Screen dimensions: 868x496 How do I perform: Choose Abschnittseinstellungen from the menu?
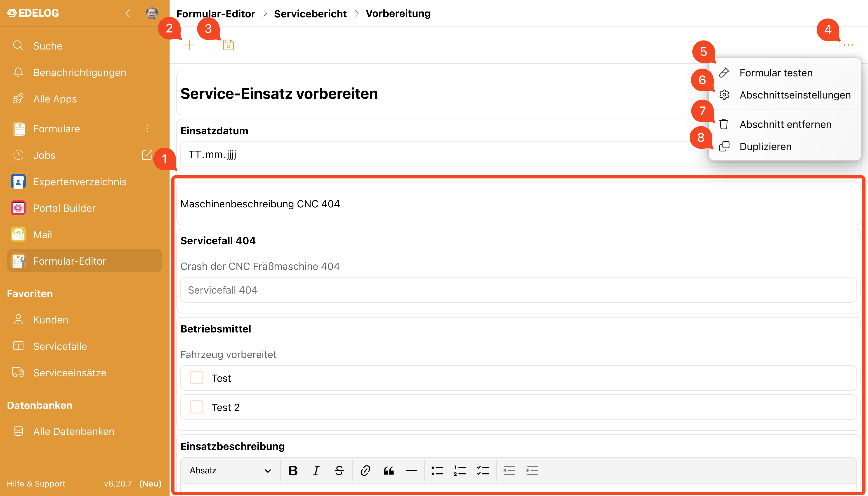(x=785, y=95)
